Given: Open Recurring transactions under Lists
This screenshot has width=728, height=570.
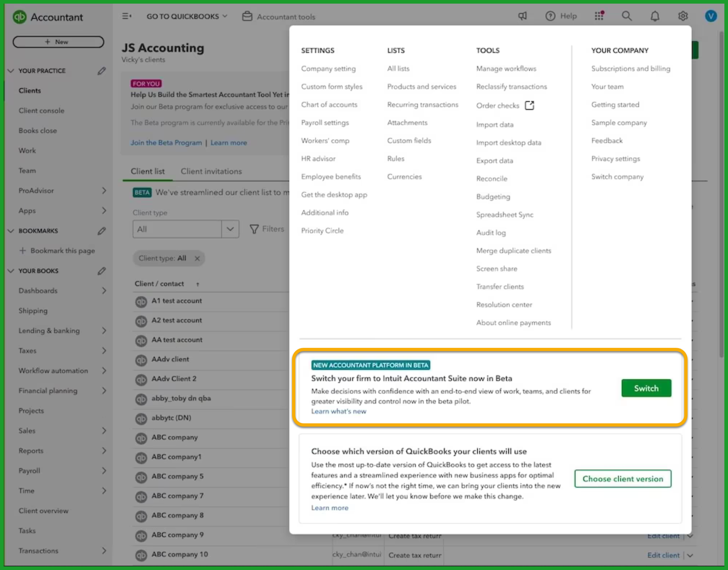Looking at the screenshot, I should 423,104.
